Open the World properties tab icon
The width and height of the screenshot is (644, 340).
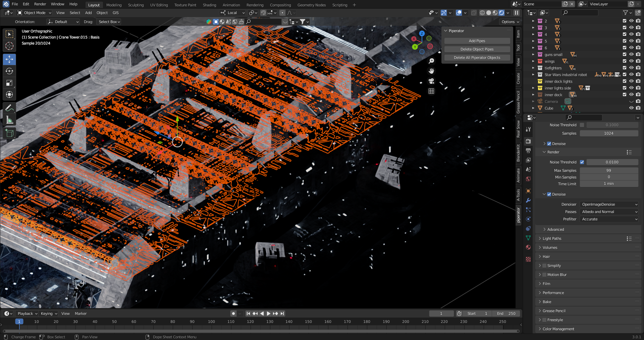(528, 179)
